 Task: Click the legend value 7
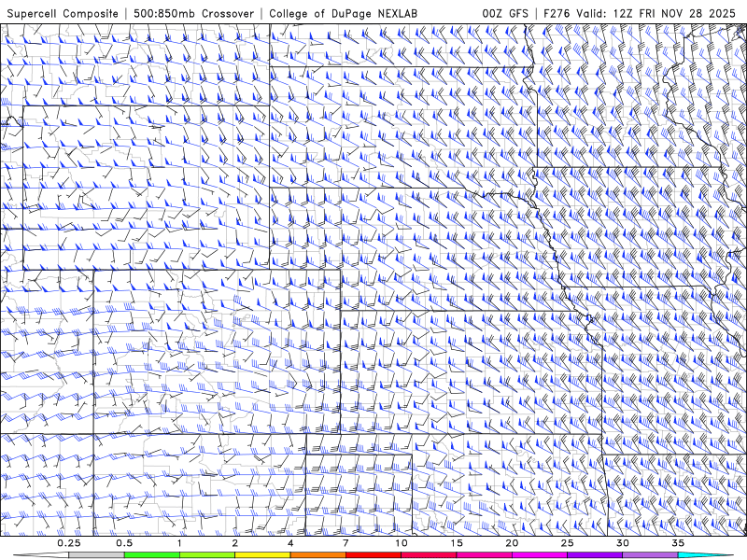[345, 543]
